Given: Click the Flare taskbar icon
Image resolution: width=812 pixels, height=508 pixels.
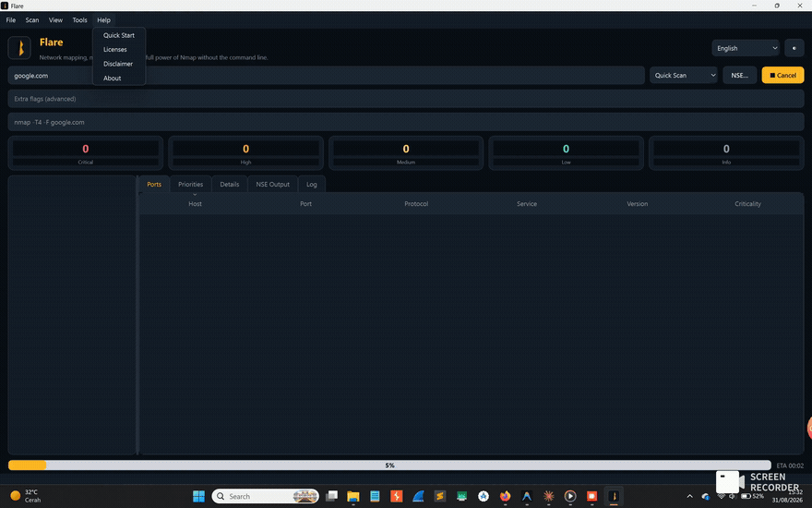Looking at the screenshot, I should pyautogui.click(x=614, y=496).
